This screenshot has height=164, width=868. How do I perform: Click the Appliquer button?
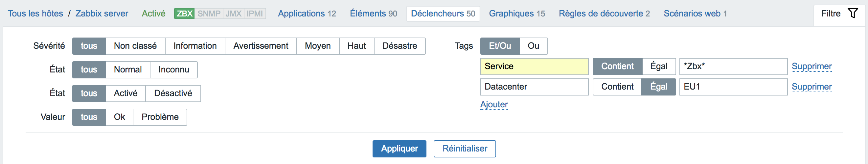point(399,149)
